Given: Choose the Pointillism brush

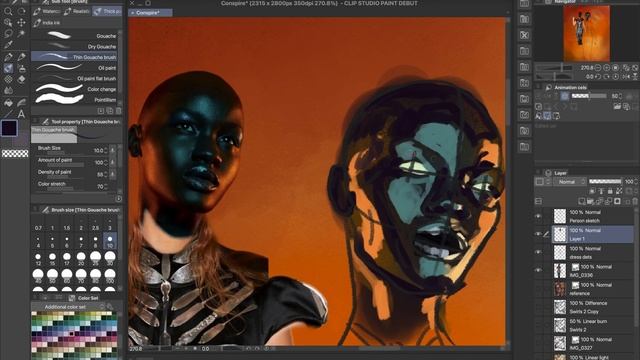Looking at the screenshot, I should coord(74,100).
